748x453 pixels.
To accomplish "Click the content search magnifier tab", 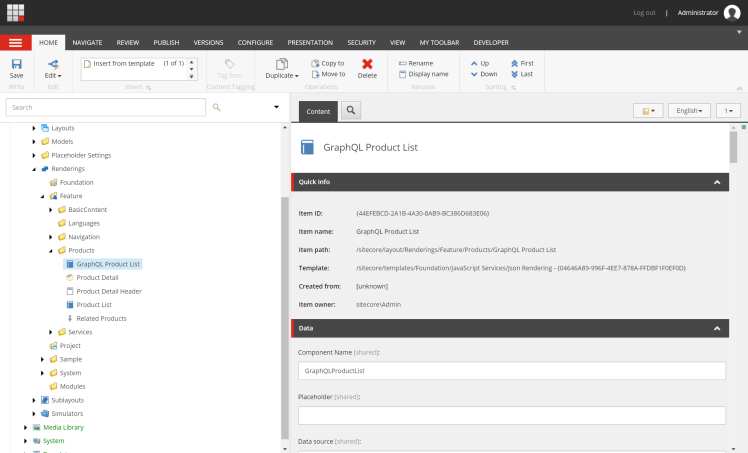I will tap(353, 110).
